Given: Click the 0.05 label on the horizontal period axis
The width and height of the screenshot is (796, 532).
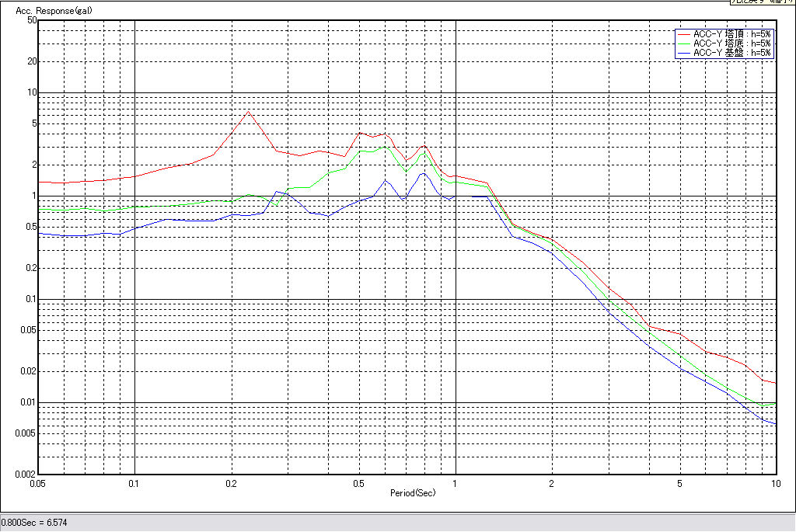Looking at the screenshot, I should pos(37,484).
